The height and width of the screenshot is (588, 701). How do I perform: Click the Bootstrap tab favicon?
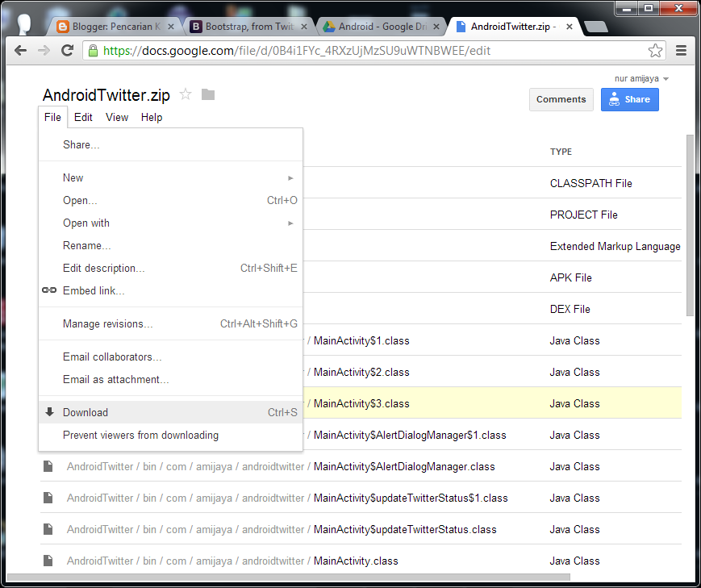(x=196, y=27)
